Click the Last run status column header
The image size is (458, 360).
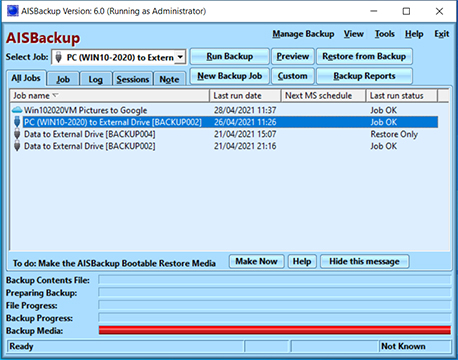(401, 96)
